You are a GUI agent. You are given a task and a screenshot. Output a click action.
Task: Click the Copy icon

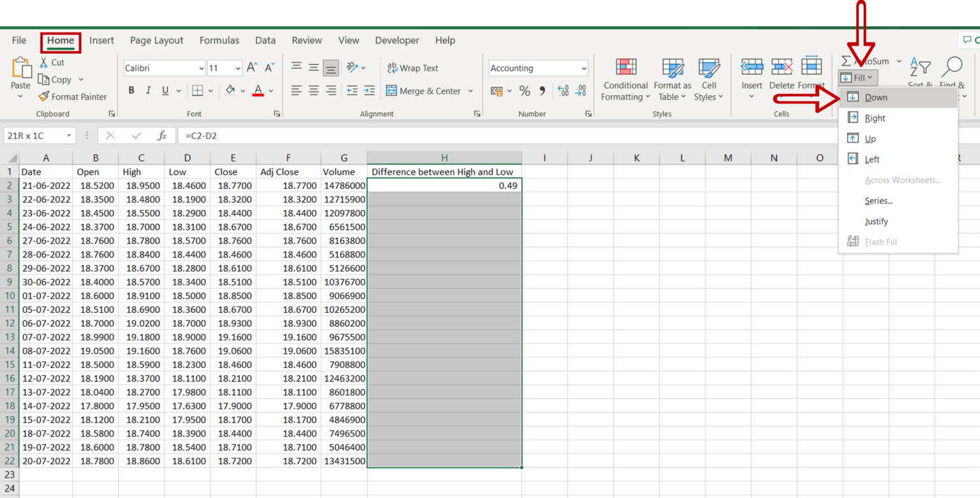coord(43,79)
